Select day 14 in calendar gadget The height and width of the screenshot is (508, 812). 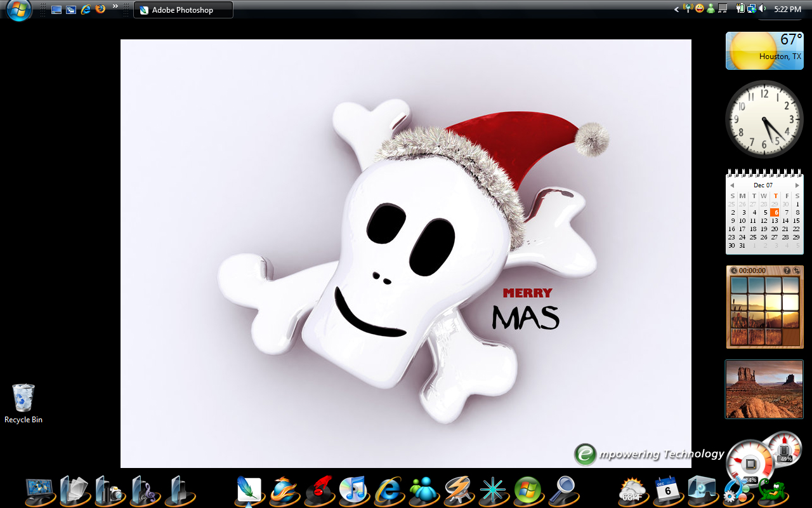785,220
